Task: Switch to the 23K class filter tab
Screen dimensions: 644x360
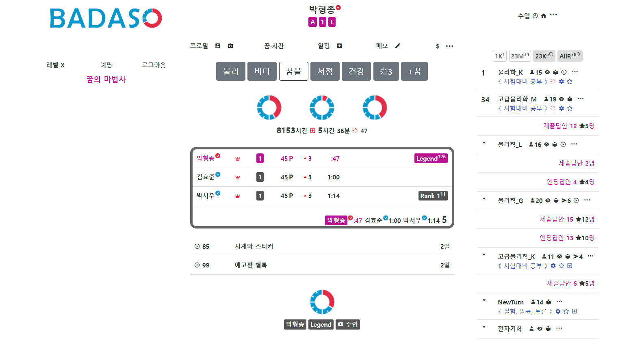Action: [x=544, y=56]
